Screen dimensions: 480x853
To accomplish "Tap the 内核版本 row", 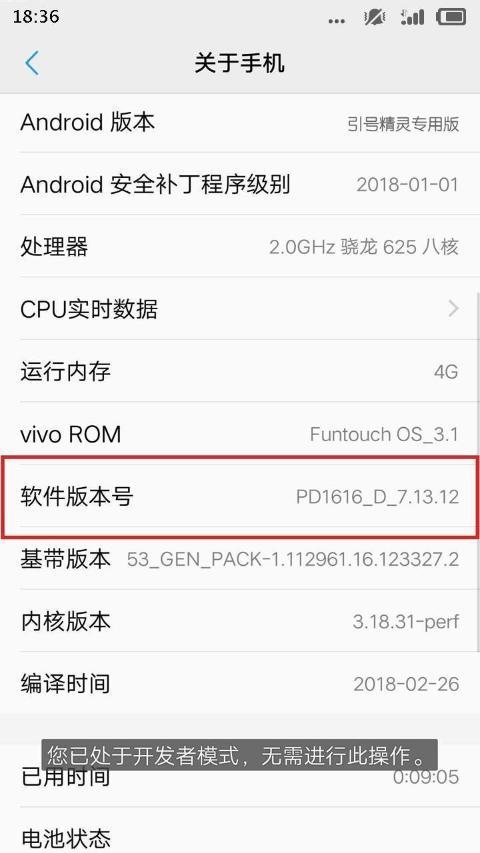I will [240, 621].
